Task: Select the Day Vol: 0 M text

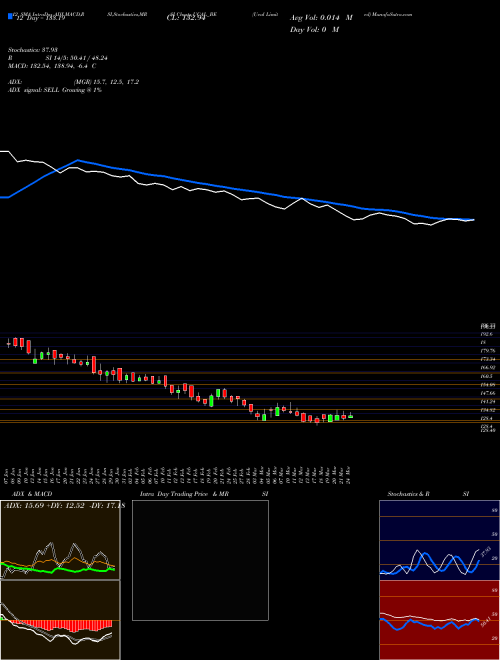Action: (314, 30)
